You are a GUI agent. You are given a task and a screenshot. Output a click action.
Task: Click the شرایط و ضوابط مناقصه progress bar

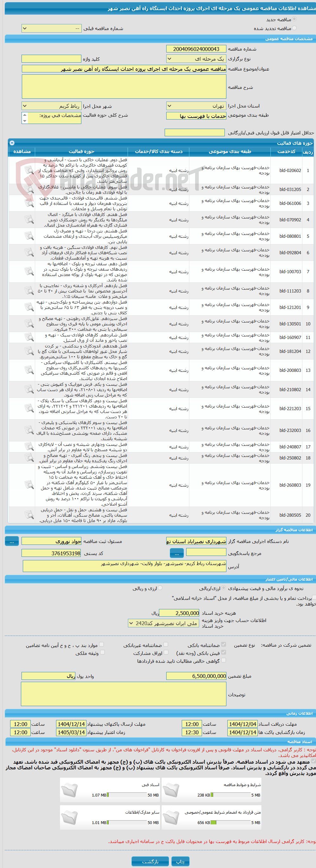tap(230, 795)
